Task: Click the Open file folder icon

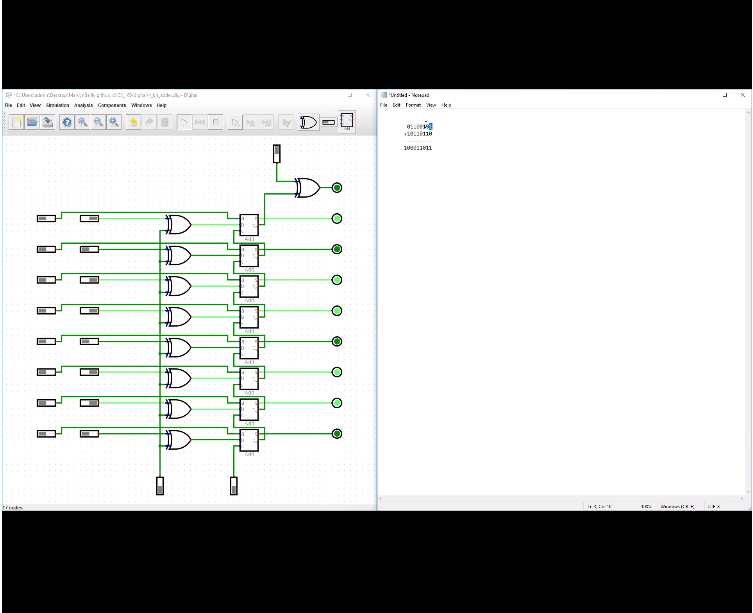Action: click(x=32, y=122)
